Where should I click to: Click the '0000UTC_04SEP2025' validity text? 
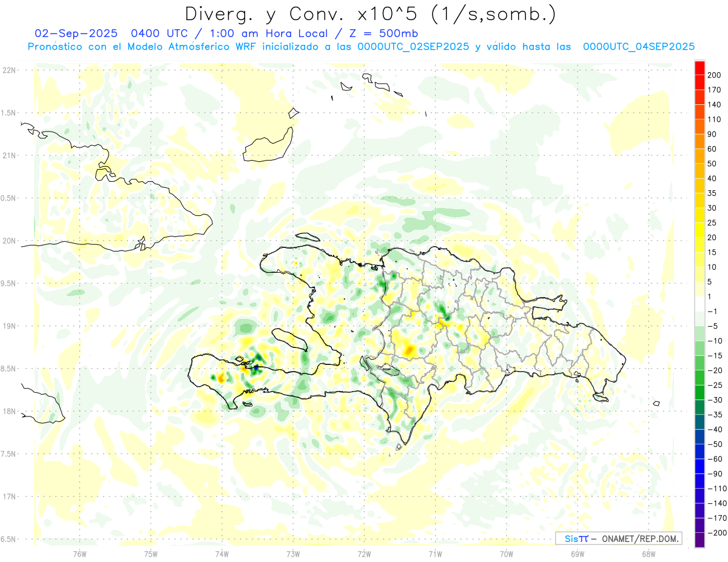(638, 46)
